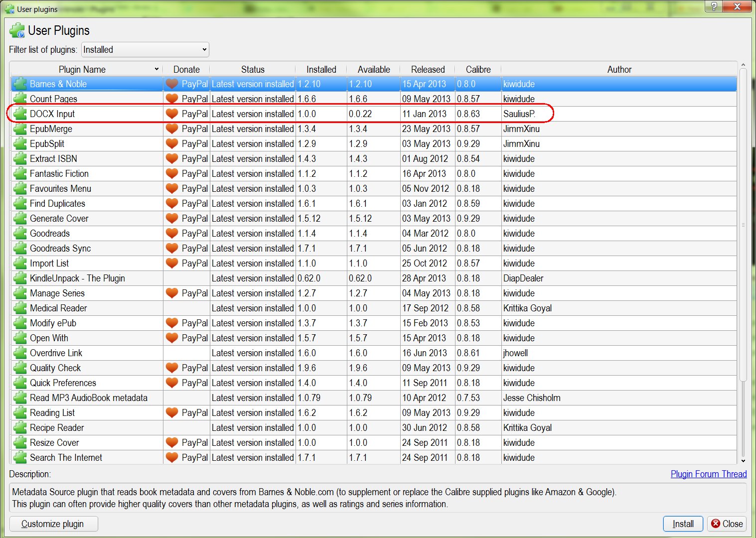The image size is (756, 538).
Task: Click the EpubSplit plugin icon
Action: tap(20, 143)
